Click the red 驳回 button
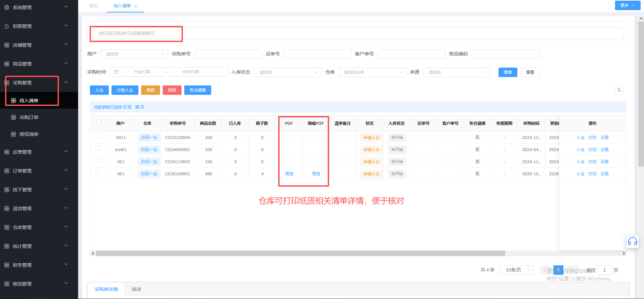The image size is (644, 299). [172, 90]
